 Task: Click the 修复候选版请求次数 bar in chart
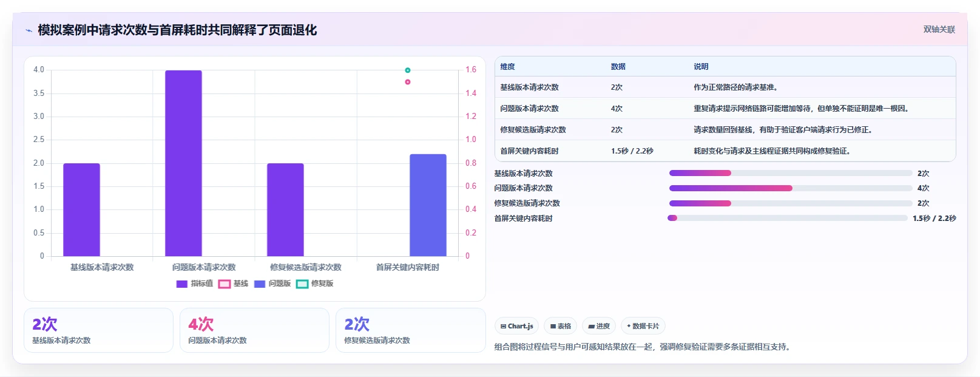point(285,209)
